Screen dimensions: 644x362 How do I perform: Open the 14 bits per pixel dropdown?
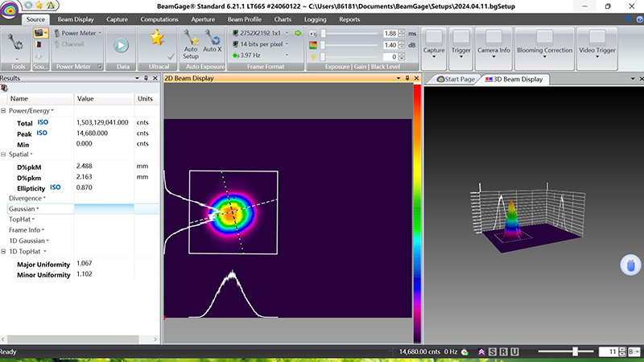pyautogui.click(x=261, y=44)
